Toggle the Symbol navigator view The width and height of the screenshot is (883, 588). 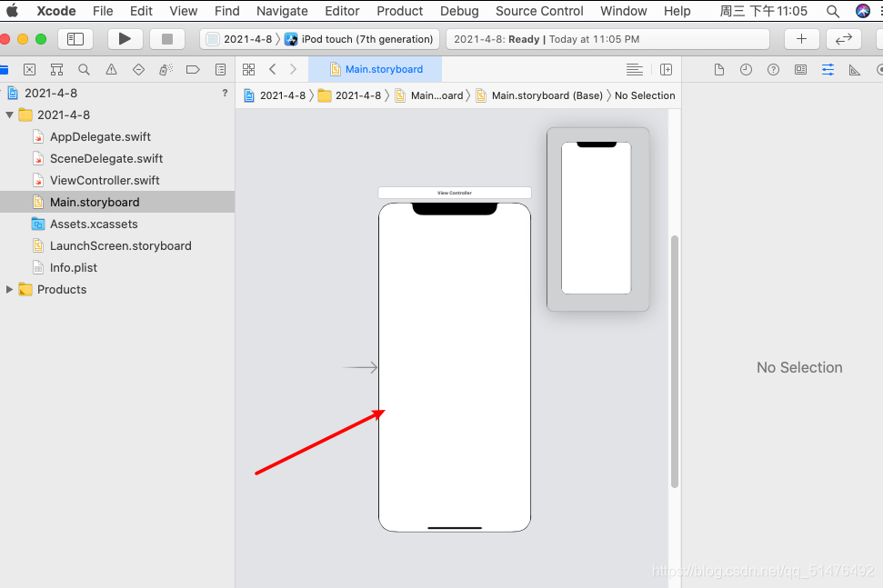[56, 69]
